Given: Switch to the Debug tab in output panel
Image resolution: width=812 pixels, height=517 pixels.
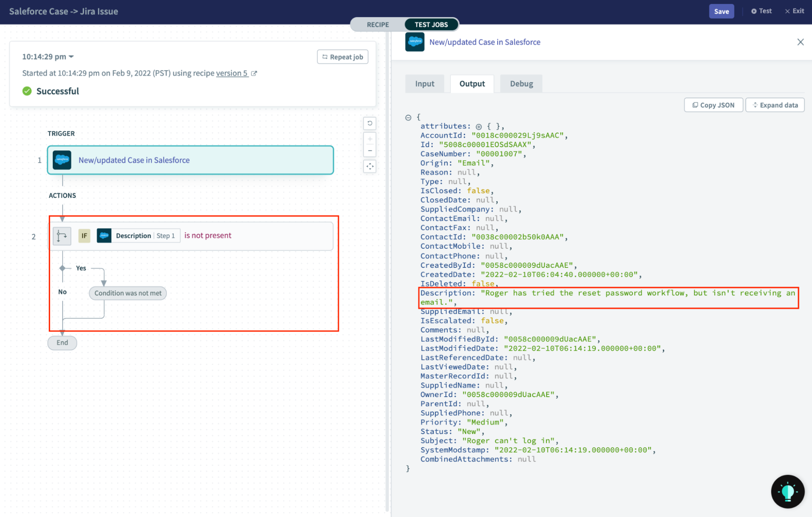Looking at the screenshot, I should point(520,83).
